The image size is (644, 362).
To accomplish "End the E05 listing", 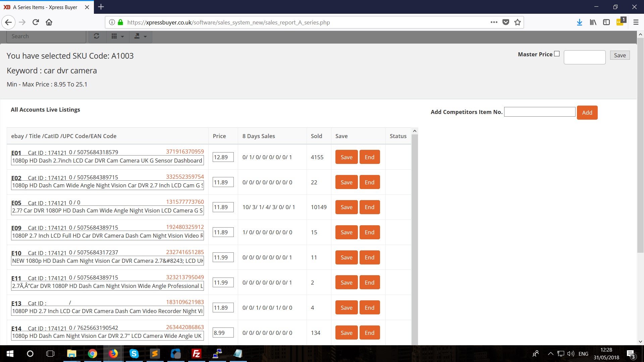I will tap(369, 207).
